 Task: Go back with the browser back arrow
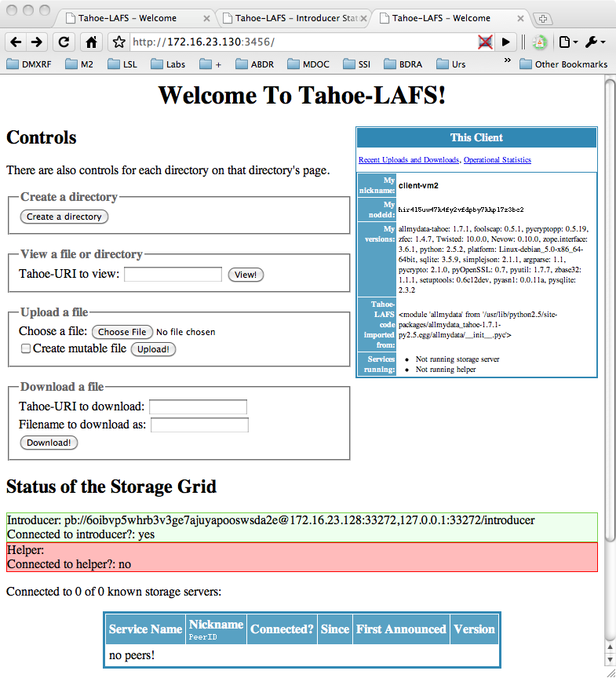point(16,42)
